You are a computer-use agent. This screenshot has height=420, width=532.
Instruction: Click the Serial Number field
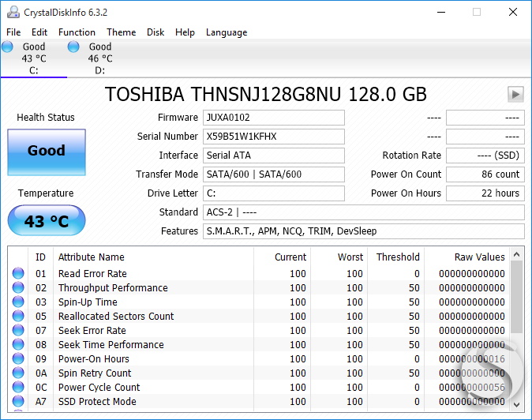coord(274,137)
